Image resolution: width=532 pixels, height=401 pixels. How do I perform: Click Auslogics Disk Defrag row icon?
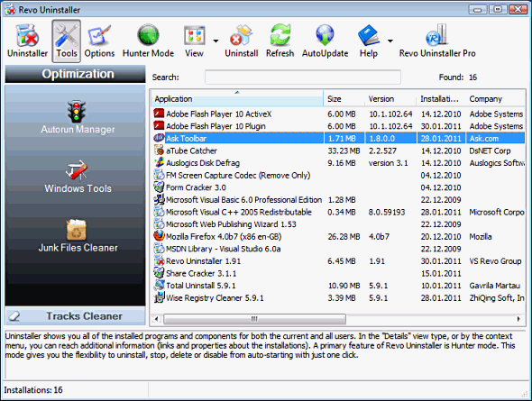(x=159, y=162)
